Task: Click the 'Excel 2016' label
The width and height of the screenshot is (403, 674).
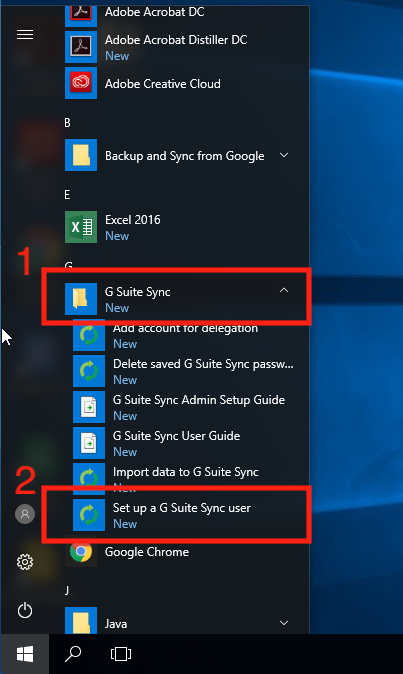Action: [133, 220]
